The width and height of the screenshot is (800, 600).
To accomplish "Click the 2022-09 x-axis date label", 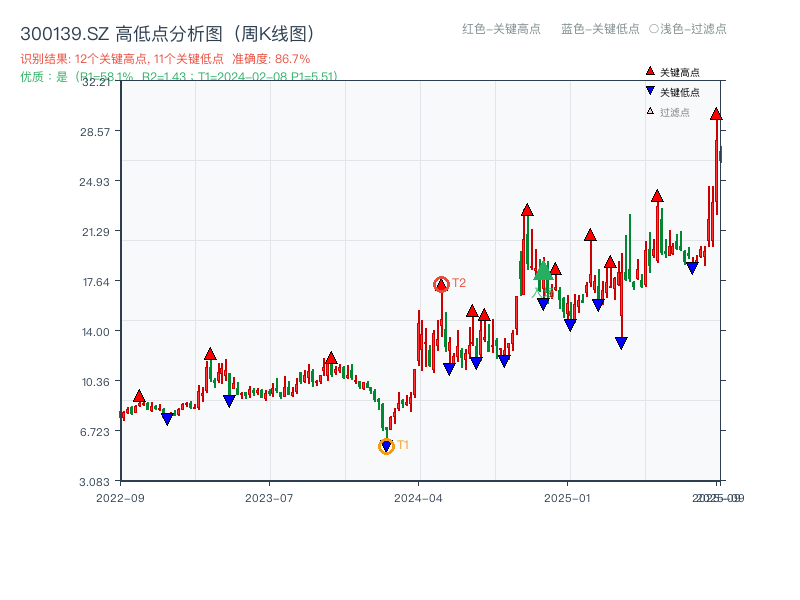I will click(x=120, y=498).
